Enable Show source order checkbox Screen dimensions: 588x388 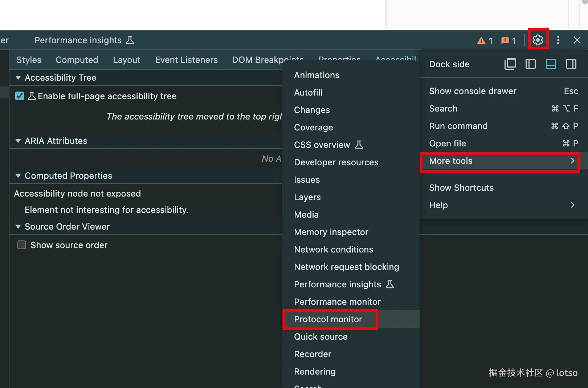22,245
